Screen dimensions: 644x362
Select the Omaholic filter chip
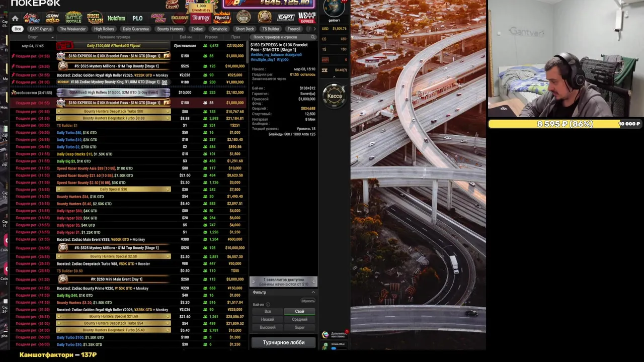point(219,29)
